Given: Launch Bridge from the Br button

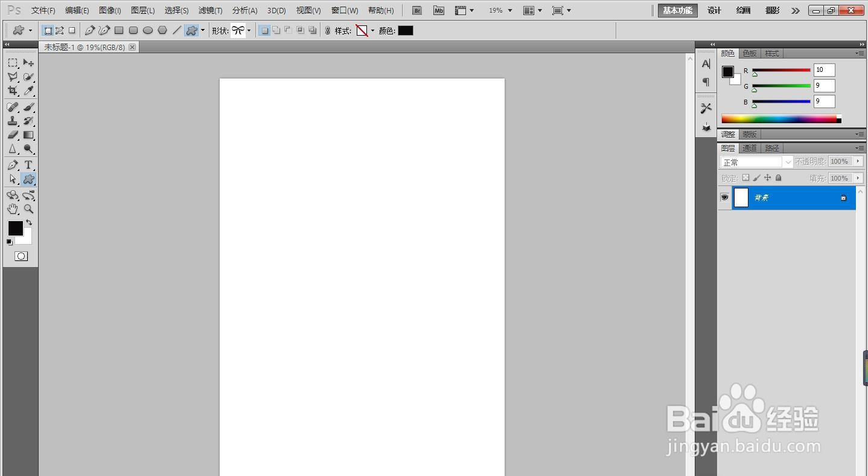Looking at the screenshot, I should (416, 10).
